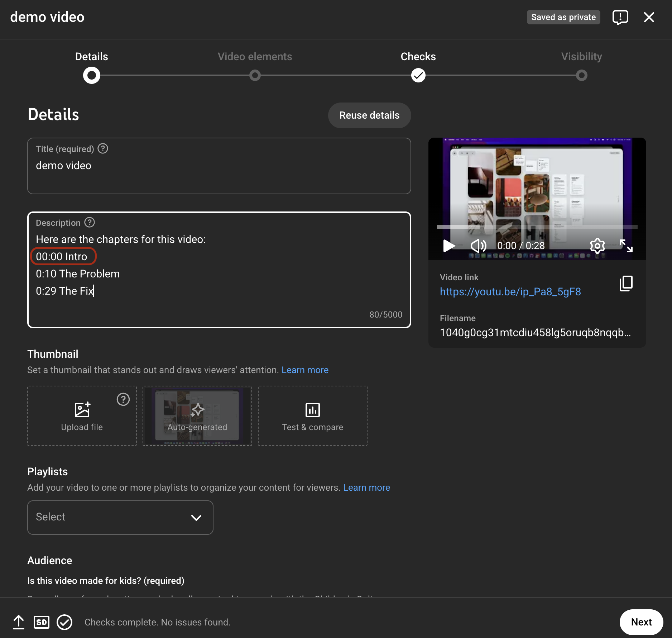
Task: Click the upload status arrow icon
Action: (x=19, y=622)
